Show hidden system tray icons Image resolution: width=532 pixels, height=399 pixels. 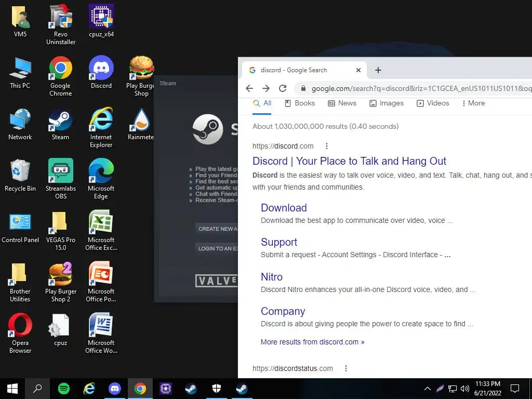[428, 389]
